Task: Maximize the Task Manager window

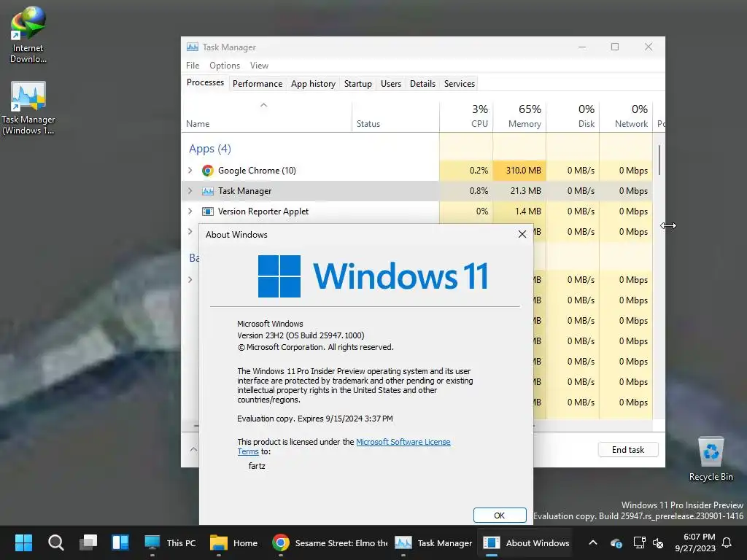Action: pyautogui.click(x=615, y=47)
